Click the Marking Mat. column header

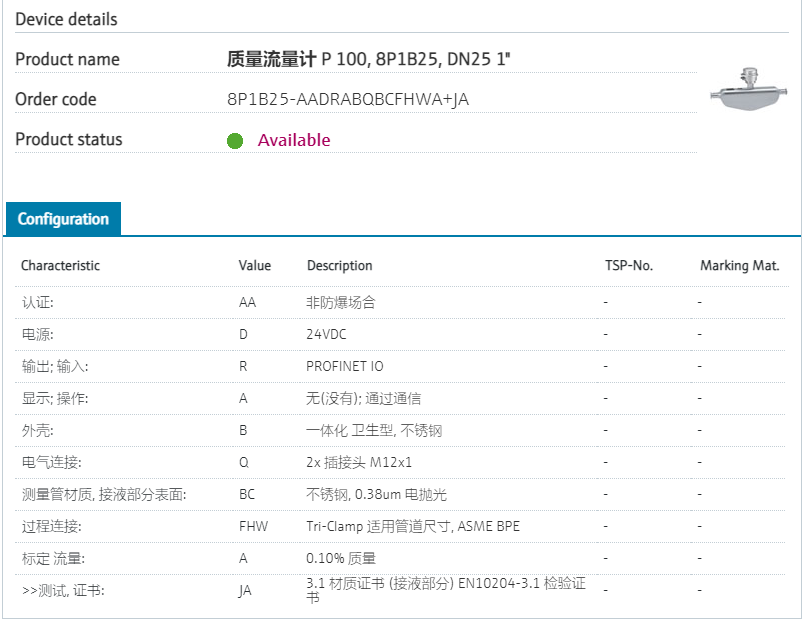pos(739,265)
